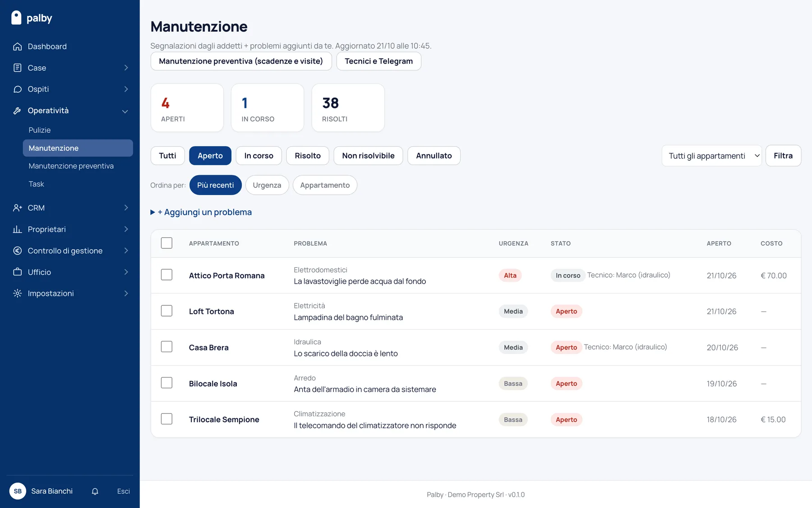Open Manutenzione preventiva (scadenze e visite)
812x508 pixels.
point(241,61)
